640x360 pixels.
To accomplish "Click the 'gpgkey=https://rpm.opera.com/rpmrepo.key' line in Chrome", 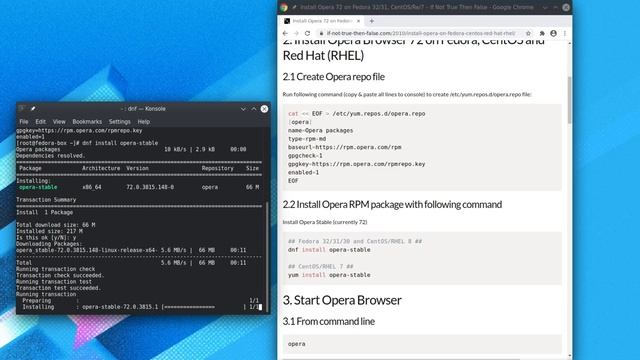I will 356,164.
